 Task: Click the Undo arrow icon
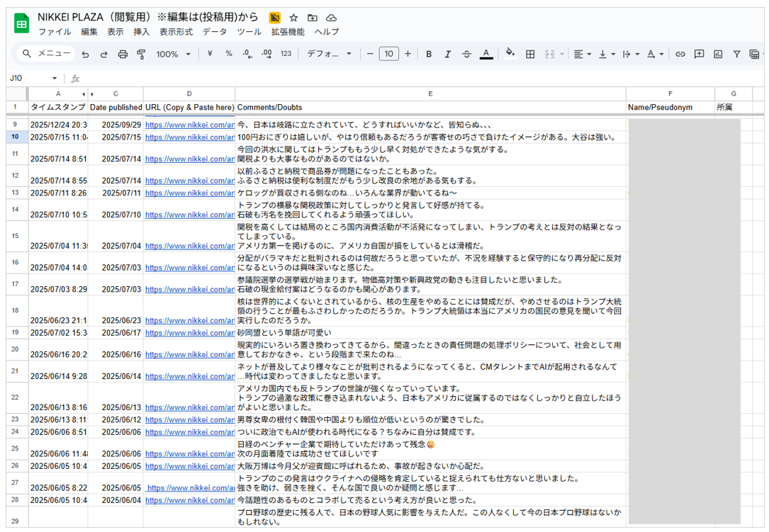click(x=85, y=54)
